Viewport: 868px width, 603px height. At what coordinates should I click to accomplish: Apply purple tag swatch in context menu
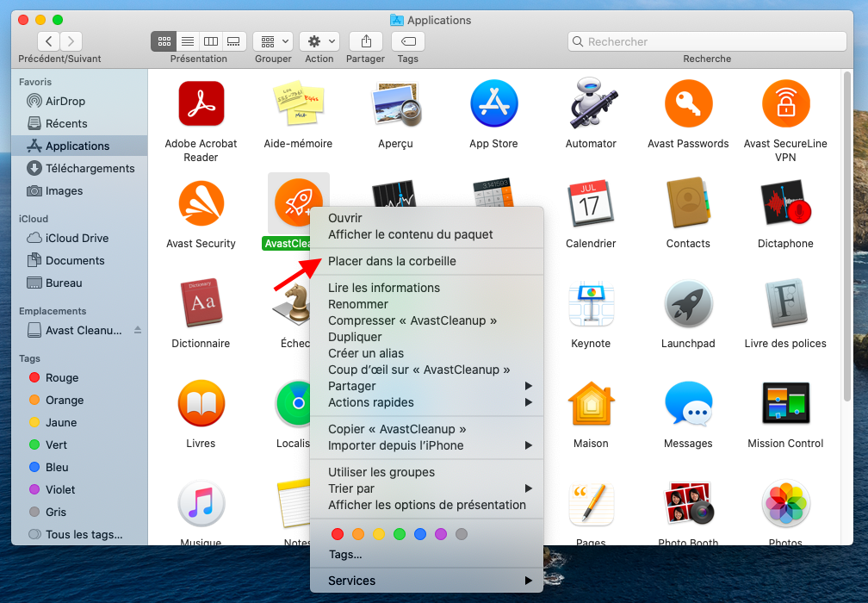(441, 534)
